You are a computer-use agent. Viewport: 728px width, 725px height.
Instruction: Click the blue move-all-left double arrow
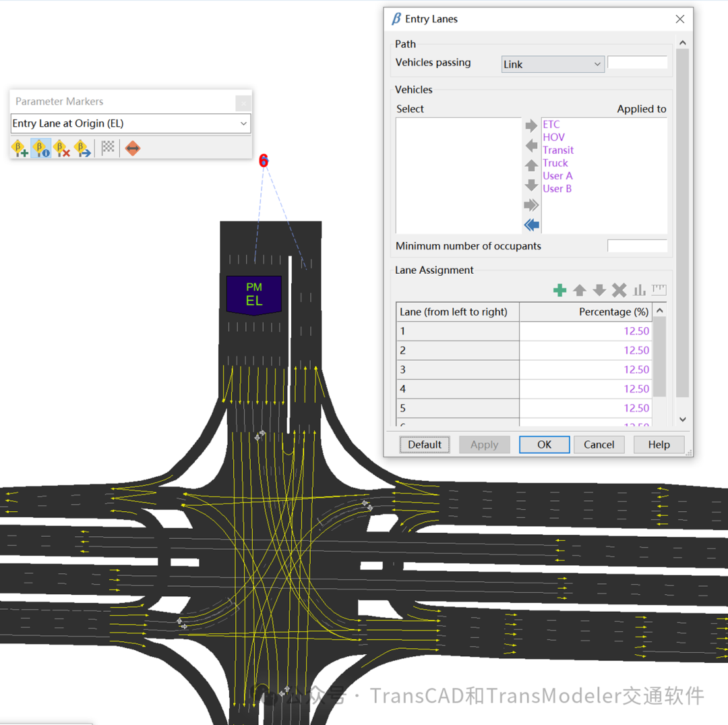(531, 225)
